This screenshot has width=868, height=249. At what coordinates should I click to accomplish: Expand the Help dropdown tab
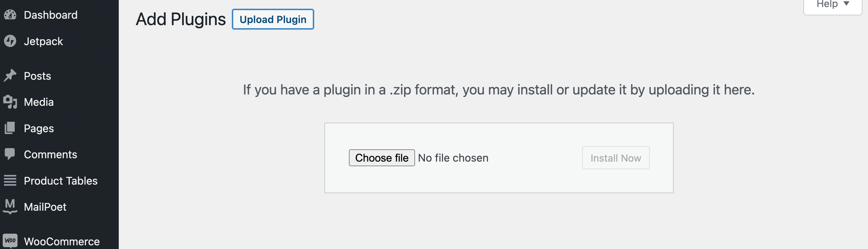coord(827,5)
